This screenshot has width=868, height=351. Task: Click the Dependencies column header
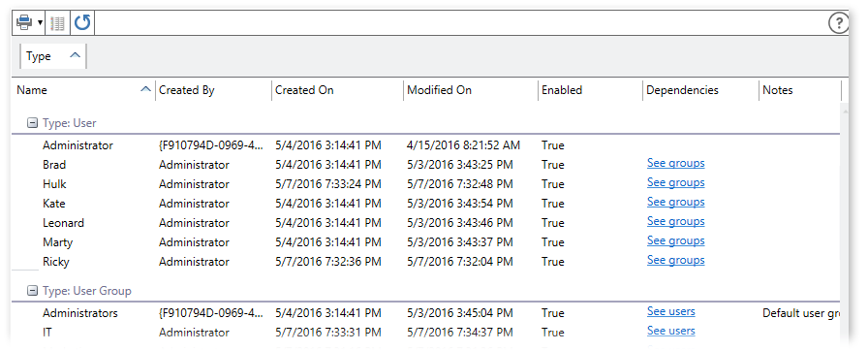tap(700, 90)
